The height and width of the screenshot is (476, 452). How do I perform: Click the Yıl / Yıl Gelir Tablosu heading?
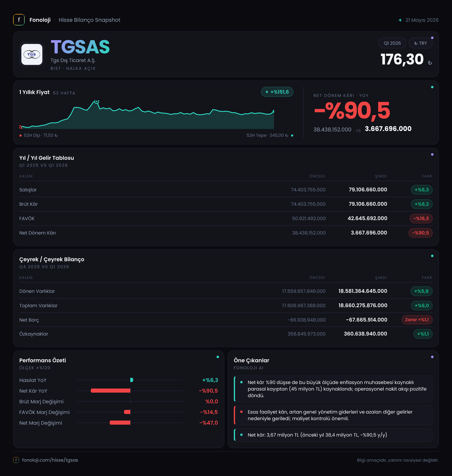point(46,158)
